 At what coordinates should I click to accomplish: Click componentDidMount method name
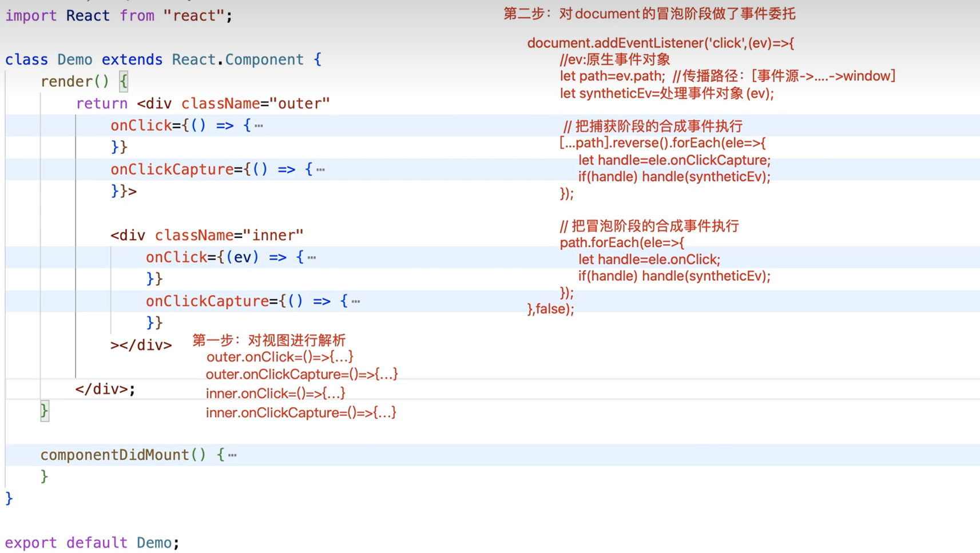(114, 455)
